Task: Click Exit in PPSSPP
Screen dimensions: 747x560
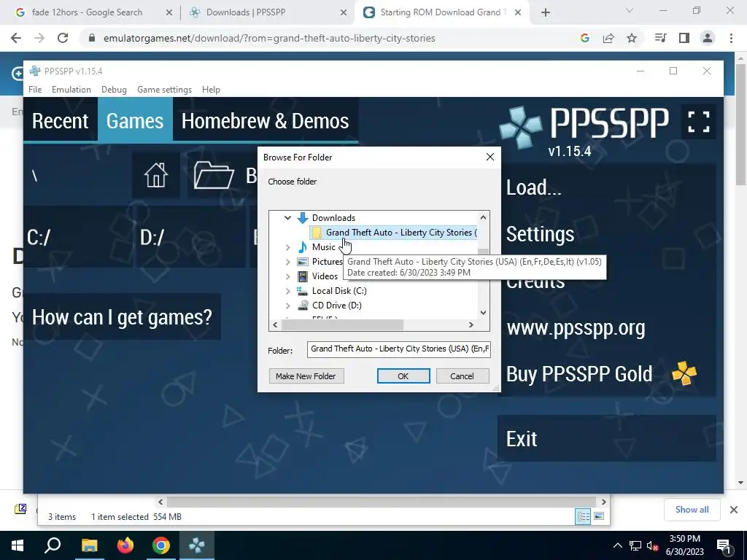Action: click(x=607, y=438)
